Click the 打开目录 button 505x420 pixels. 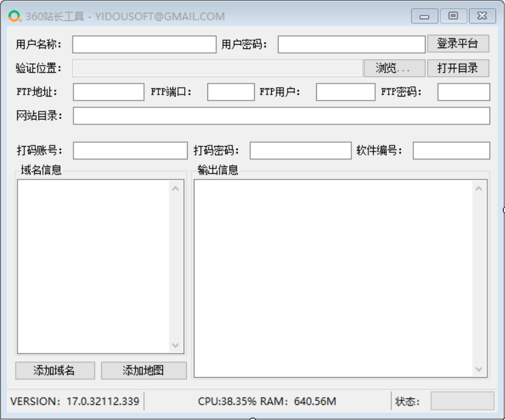click(458, 68)
